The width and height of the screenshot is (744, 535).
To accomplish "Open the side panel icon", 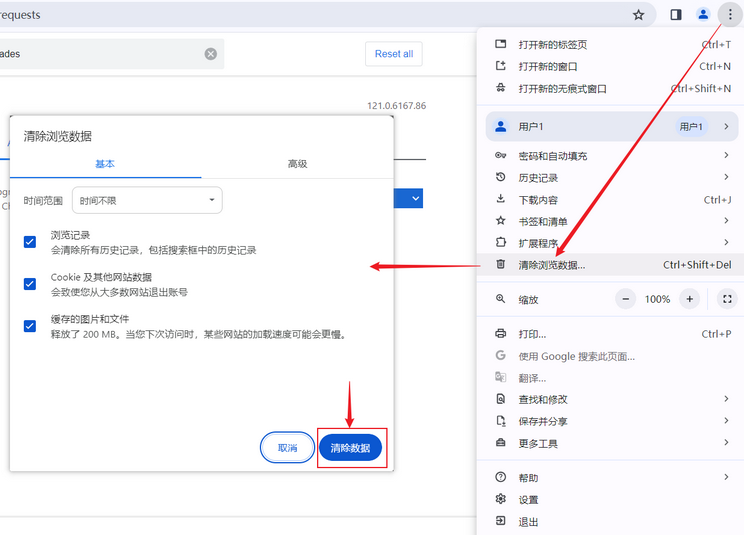I will [676, 15].
